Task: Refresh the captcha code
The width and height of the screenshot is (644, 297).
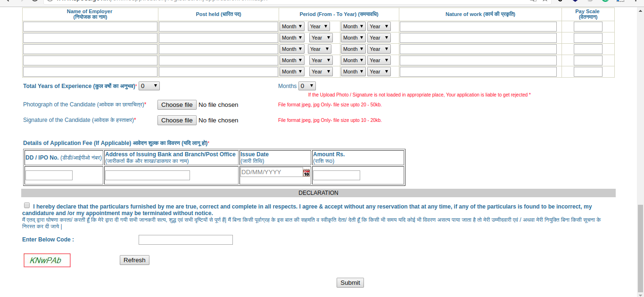Action: click(134, 260)
